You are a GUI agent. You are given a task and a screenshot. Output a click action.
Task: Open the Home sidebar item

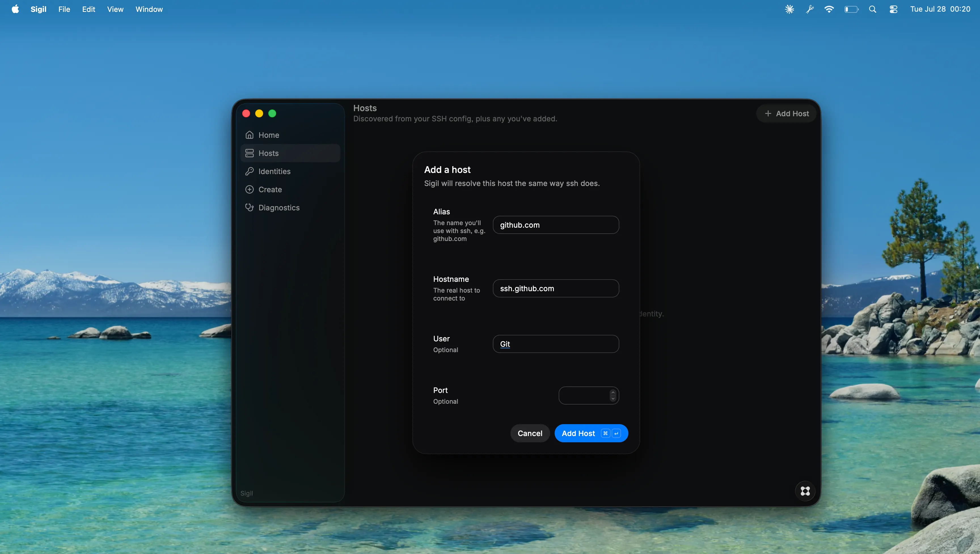pos(290,135)
